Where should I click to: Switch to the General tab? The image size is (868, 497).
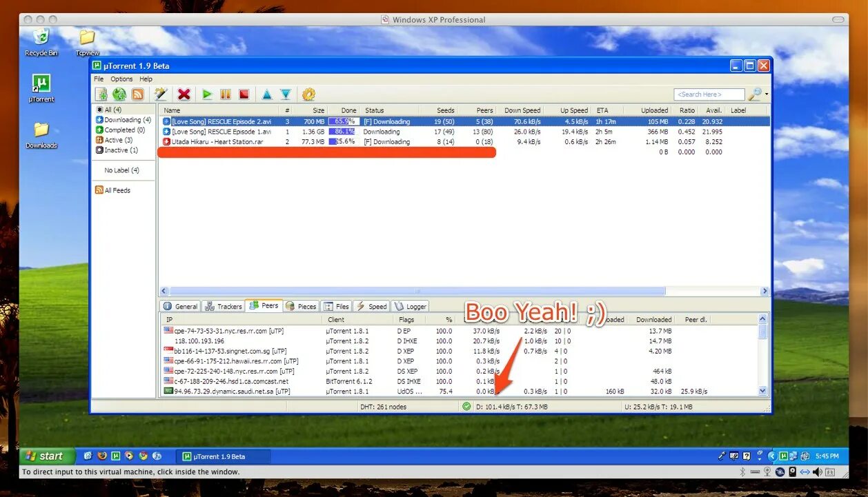click(x=180, y=306)
